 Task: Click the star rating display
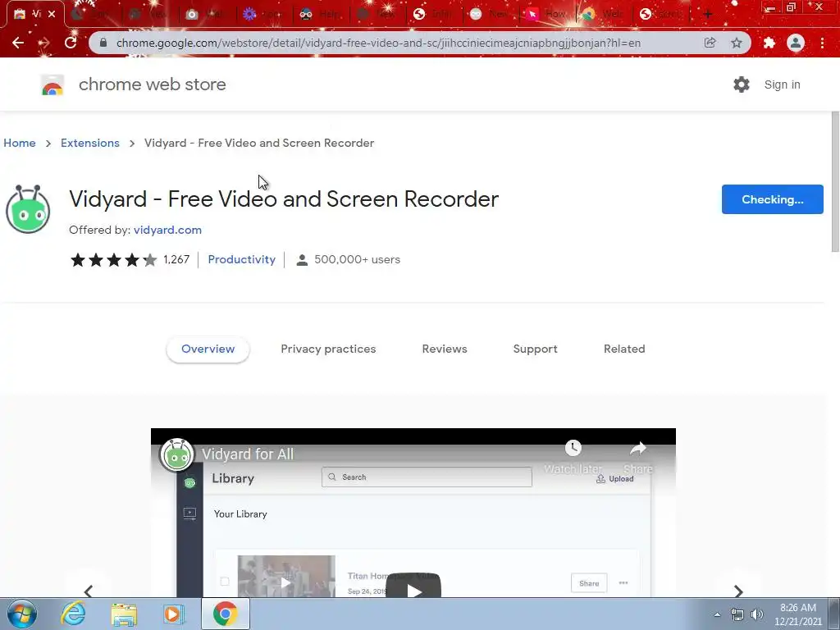113,260
